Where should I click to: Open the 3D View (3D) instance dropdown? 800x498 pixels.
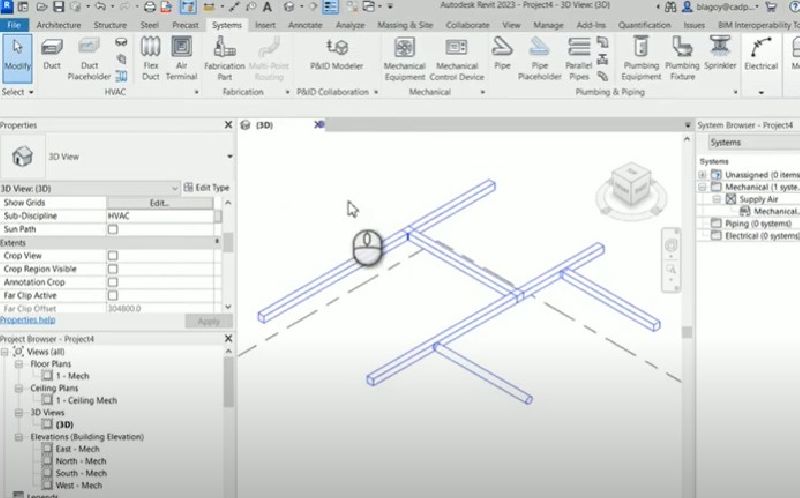tap(90, 188)
